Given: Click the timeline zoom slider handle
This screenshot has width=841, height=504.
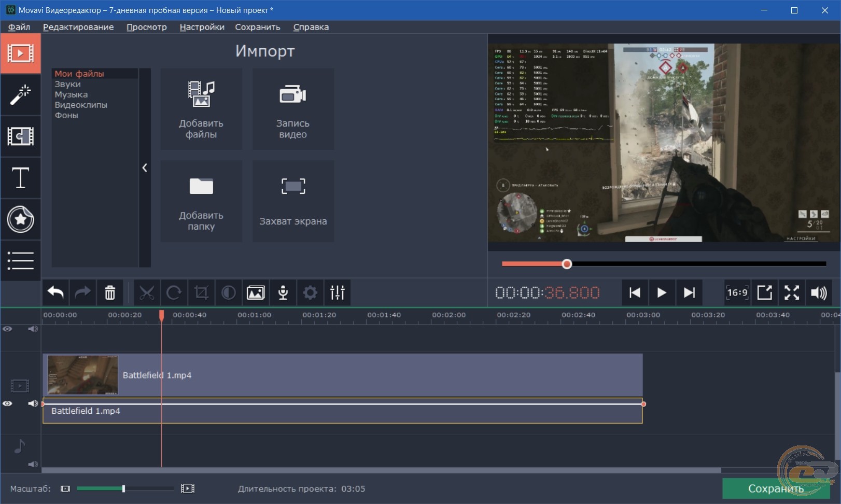Looking at the screenshot, I should point(123,488).
